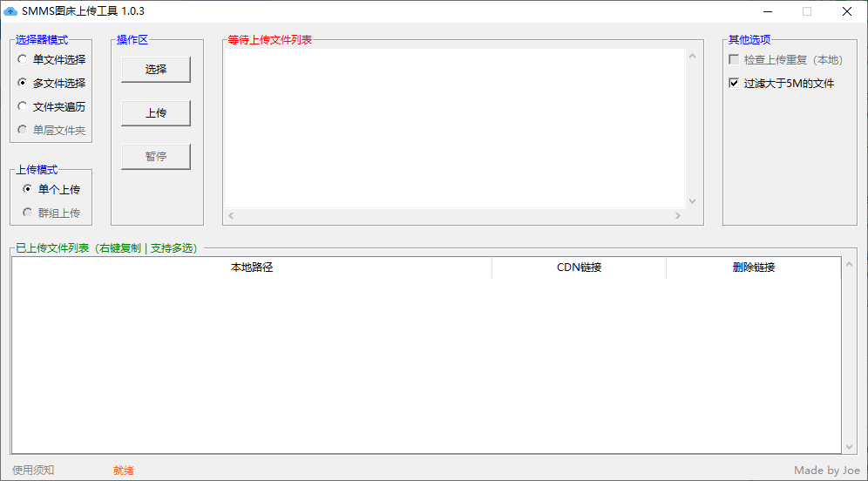The image size is (868, 481).
Task: Click inside the 等待上传文件列表 list box
Action: click(455, 128)
